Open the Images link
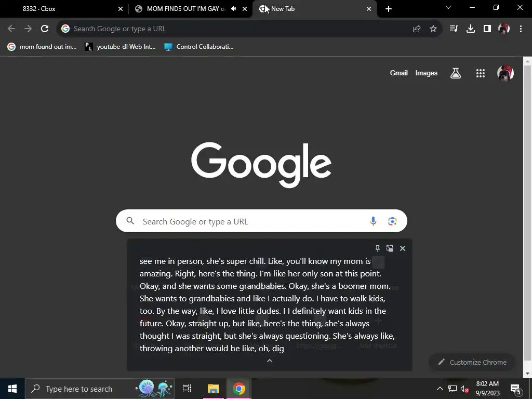 click(427, 73)
